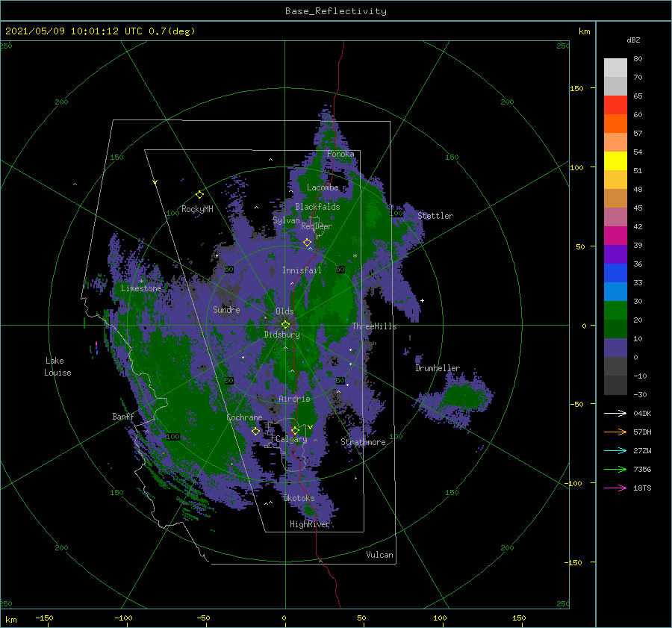672x628 pixels.
Task: Click the bright green 20–30 dBZ swatch
Action: point(615,311)
